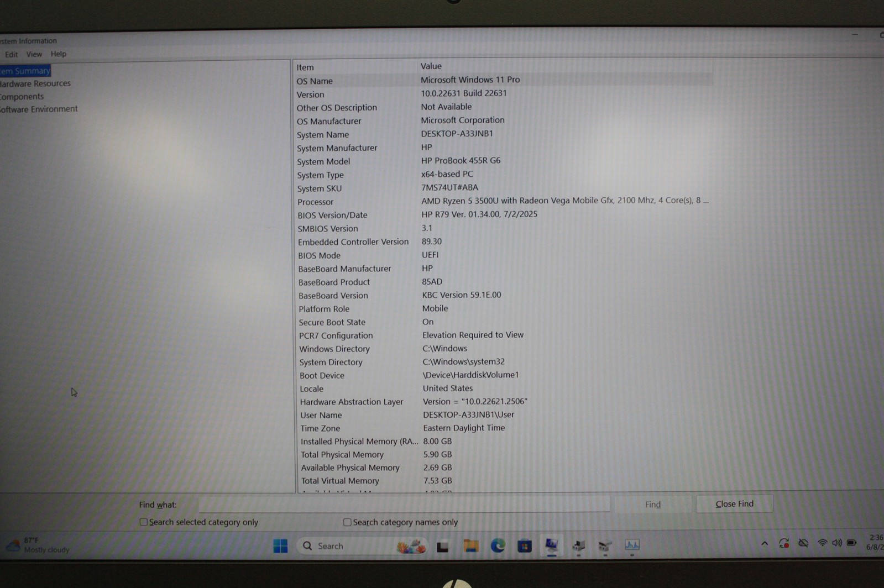
Task: Open the taskbar clock and date
Action: [x=874, y=542]
